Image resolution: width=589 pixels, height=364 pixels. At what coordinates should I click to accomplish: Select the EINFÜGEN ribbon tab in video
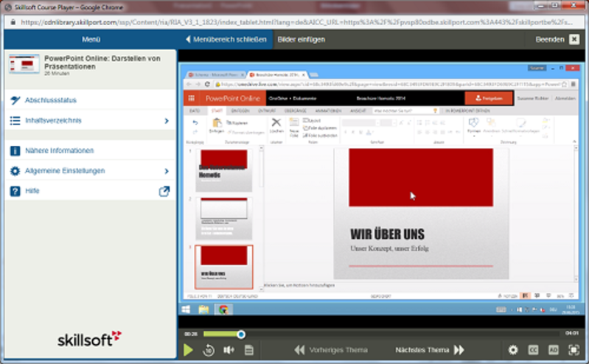pos(240,111)
